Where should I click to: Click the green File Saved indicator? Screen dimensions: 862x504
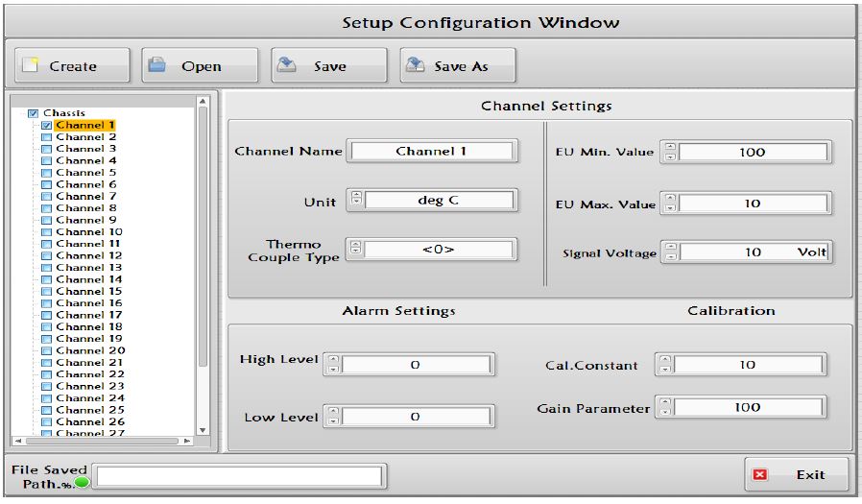pos(83,482)
